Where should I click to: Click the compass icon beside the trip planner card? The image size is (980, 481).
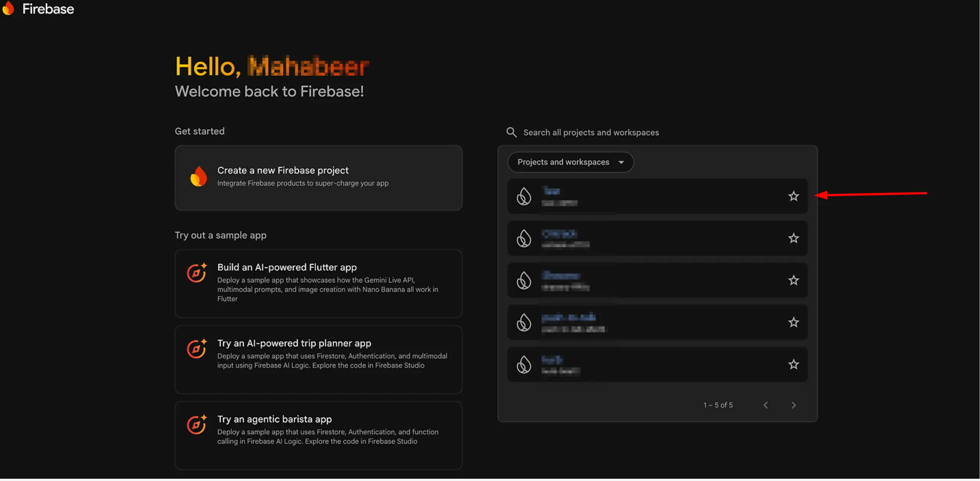196,349
